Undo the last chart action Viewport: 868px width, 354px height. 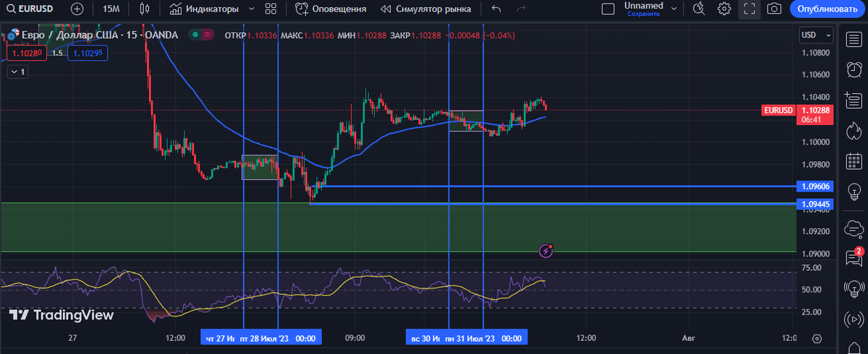click(x=495, y=9)
